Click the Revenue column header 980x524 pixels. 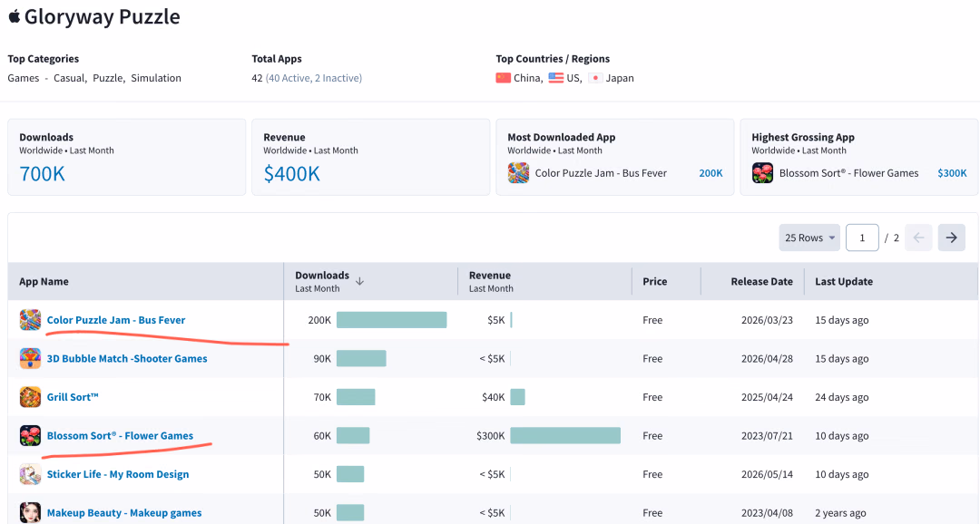(490, 276)
